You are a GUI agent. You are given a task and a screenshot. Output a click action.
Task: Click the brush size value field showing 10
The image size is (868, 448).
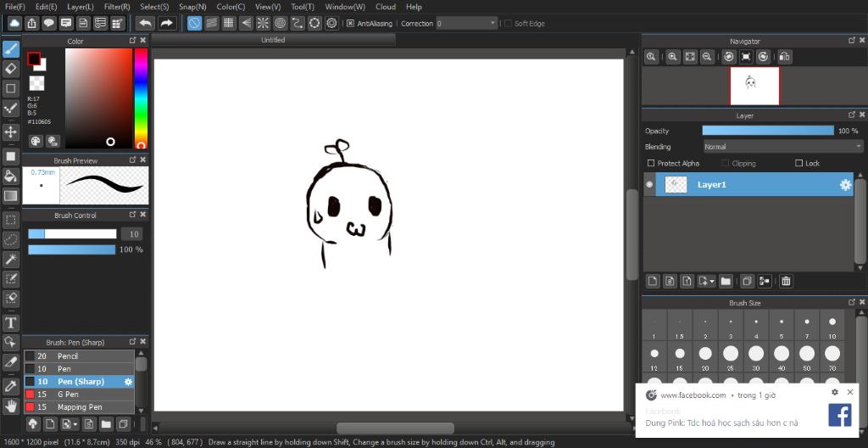133,234
